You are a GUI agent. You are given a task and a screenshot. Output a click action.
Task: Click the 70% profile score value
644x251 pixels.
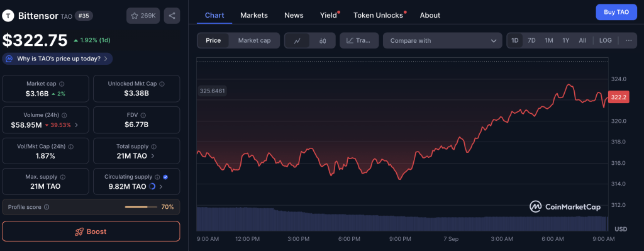coord(167,207)
